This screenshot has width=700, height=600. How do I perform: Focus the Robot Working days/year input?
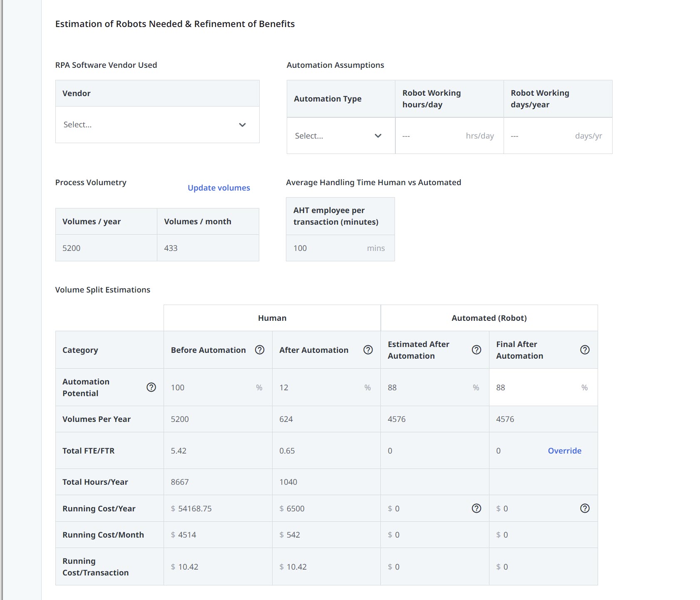point(558,136)
